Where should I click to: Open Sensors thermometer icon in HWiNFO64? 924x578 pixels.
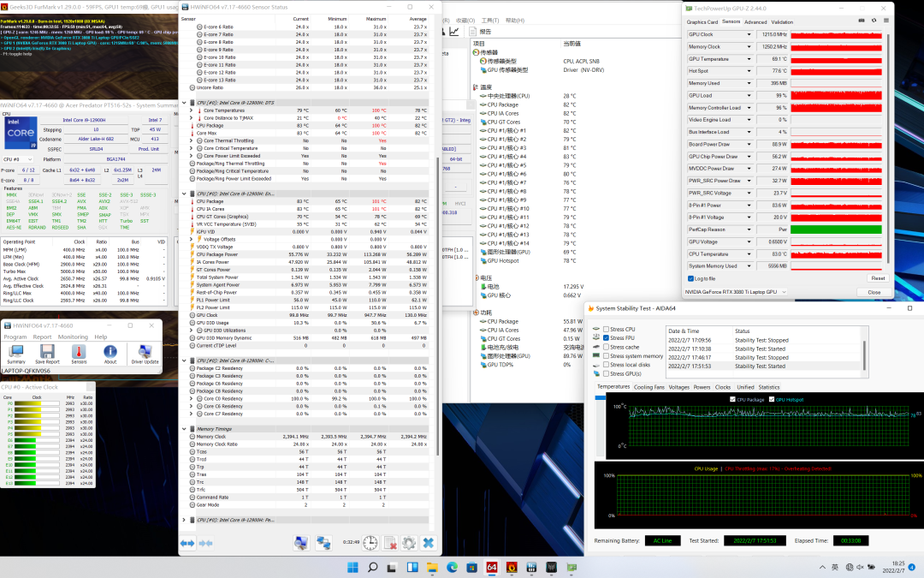tap(79, 354)
